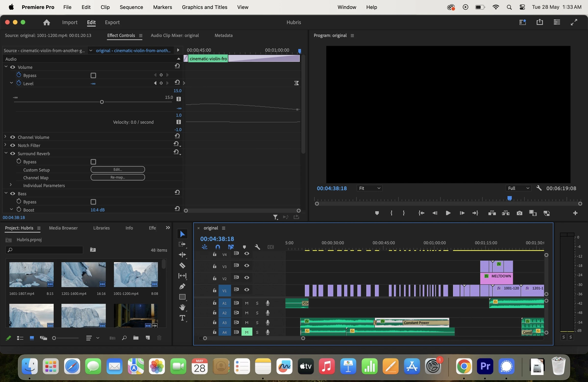Unmute track A4 with M button

tap(246, 332)
